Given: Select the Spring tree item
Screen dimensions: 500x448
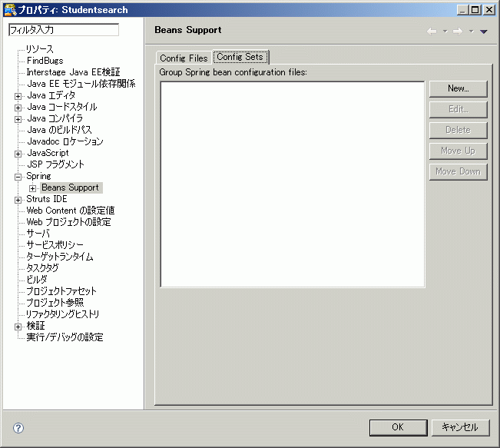Looking at the screenshot, I should point(38,176).
